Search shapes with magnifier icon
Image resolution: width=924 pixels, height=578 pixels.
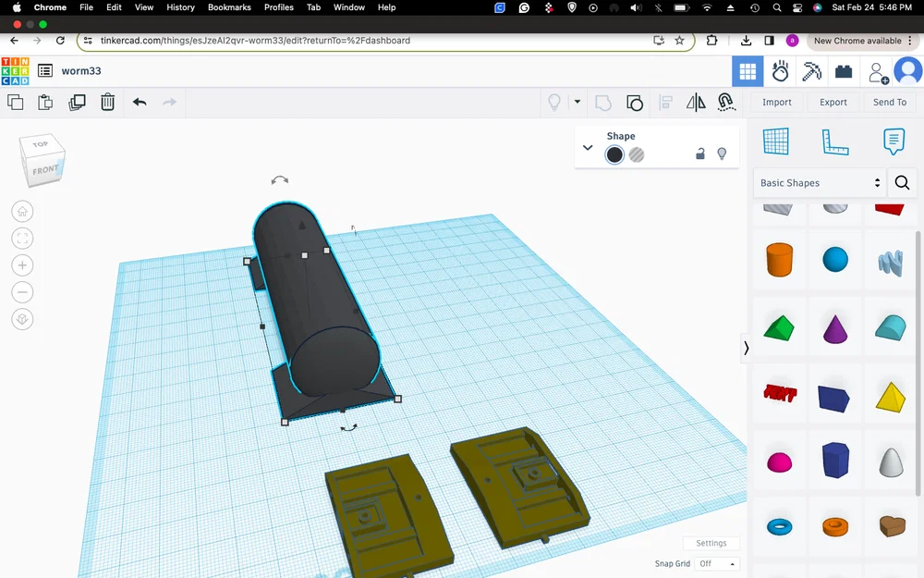pos(902,183)
